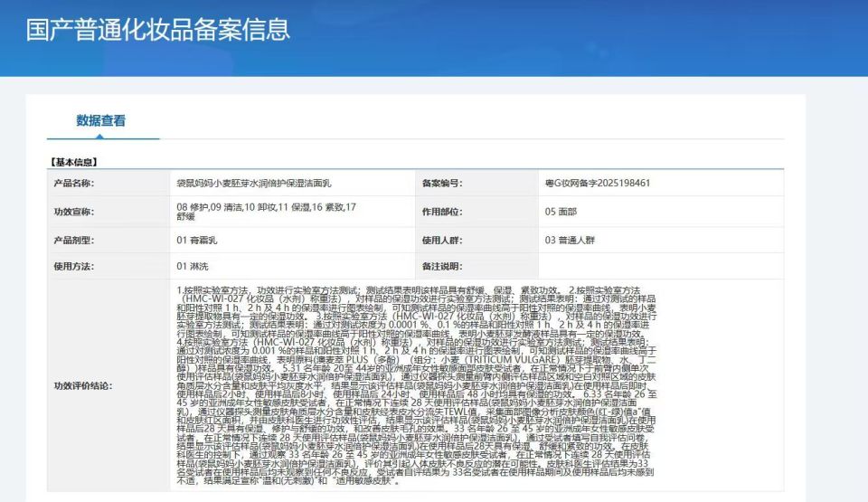The image size is (868, 502).
Task: Select the value 01 淋洗
Action: tap(193, 266)
